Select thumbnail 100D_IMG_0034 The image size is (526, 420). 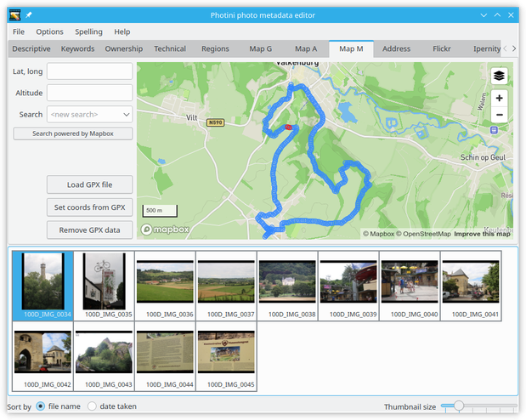click(43, 286)
